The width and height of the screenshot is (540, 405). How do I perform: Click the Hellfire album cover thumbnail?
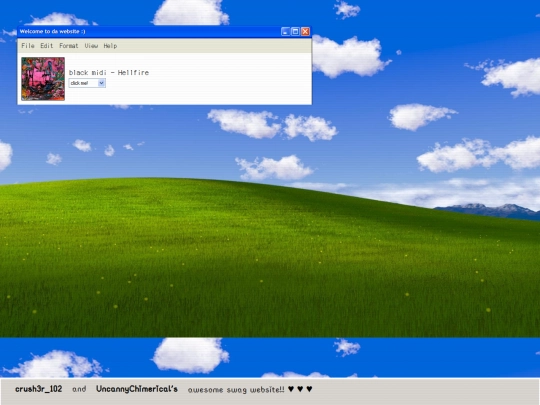tap(43, 79)
